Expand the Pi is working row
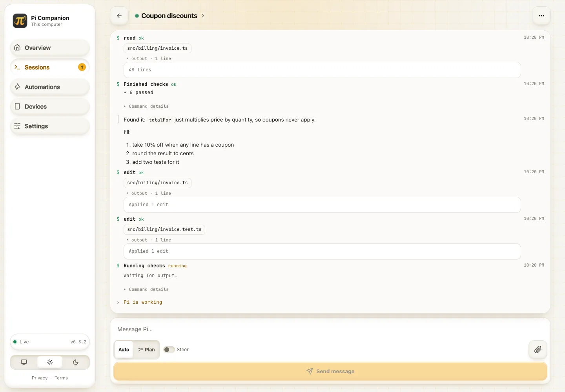 (140, 302)
